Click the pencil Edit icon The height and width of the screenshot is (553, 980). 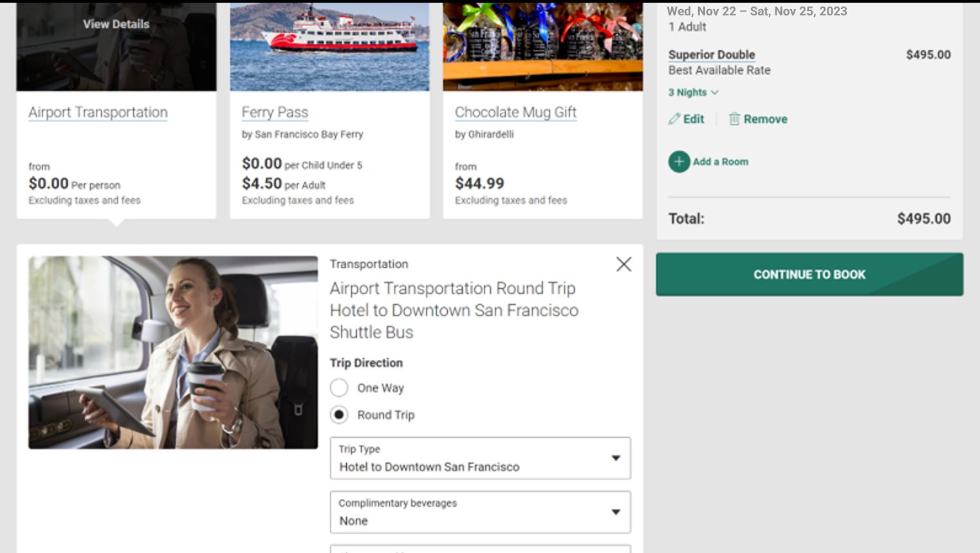click(x=674, y=119)
